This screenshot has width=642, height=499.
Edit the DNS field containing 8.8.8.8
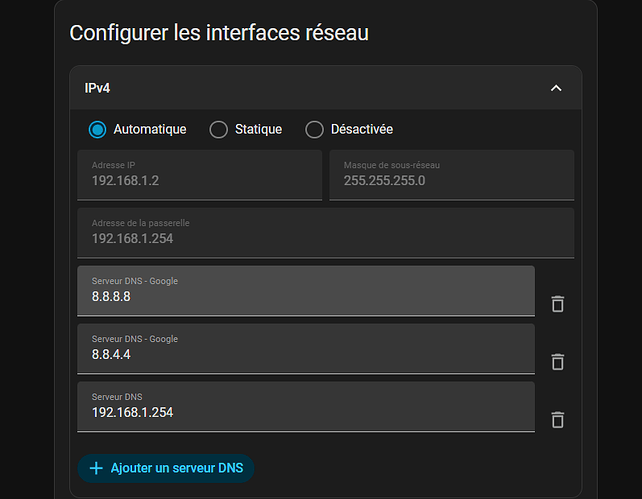306,291
